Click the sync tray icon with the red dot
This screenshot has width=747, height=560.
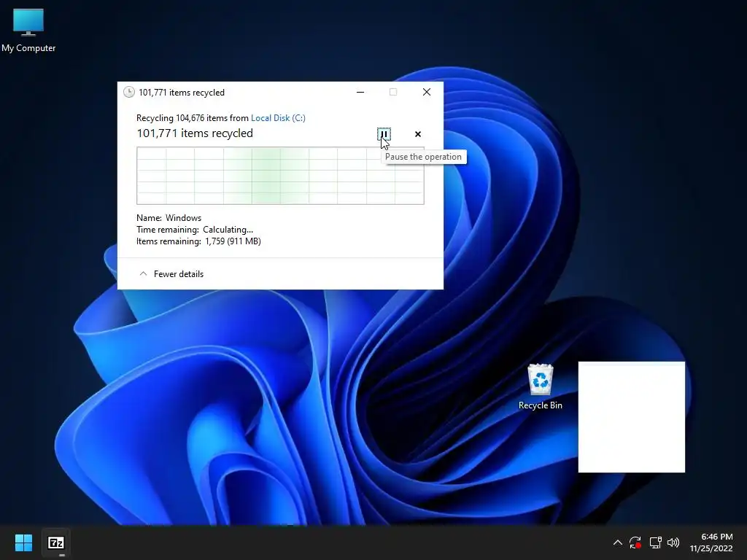[635, 542]
